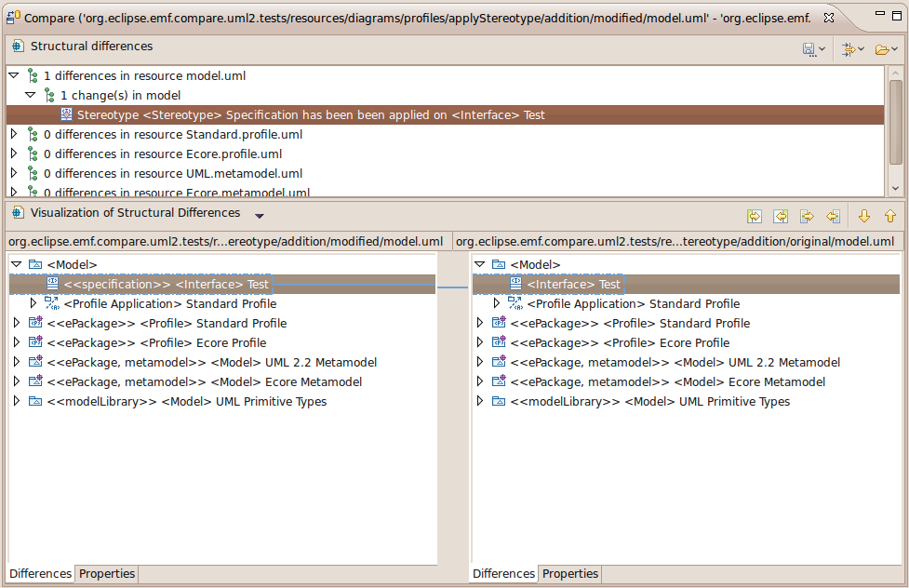Click the diff icon beside '1 change(s) in model'
The image size is (909, 588).
point(49,95)
